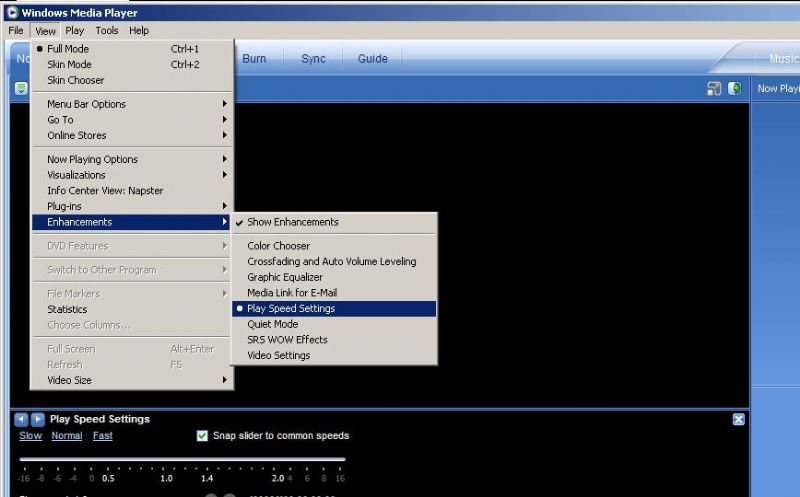Click the Normal play speed link
The image size is (800, 497).
click(67, 436)
